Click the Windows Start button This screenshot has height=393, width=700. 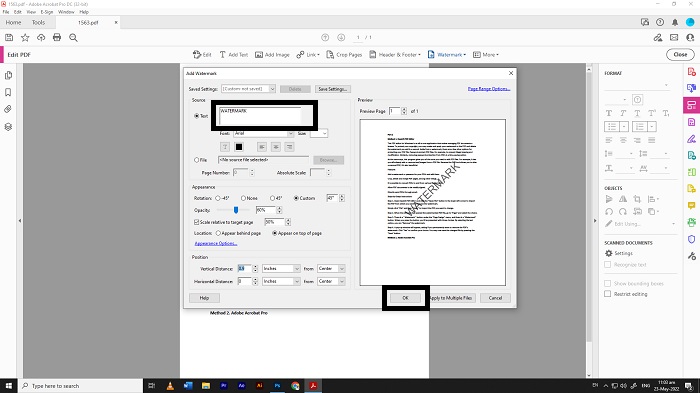click(x=8, y=386)
